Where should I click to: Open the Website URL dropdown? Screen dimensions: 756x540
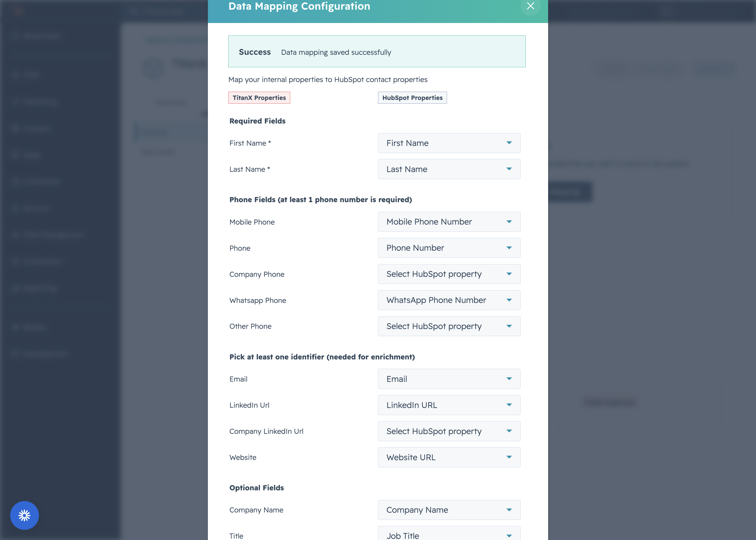point(449,457)
